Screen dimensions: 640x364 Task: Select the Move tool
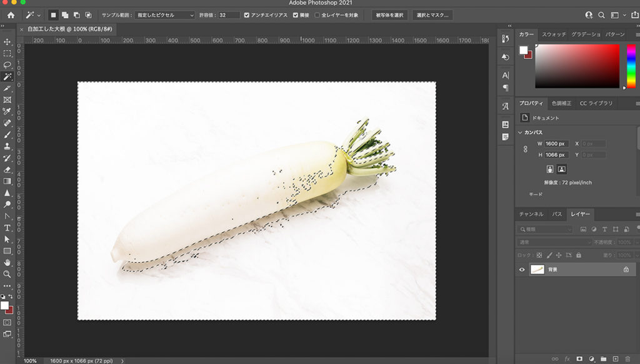point(7,42)
